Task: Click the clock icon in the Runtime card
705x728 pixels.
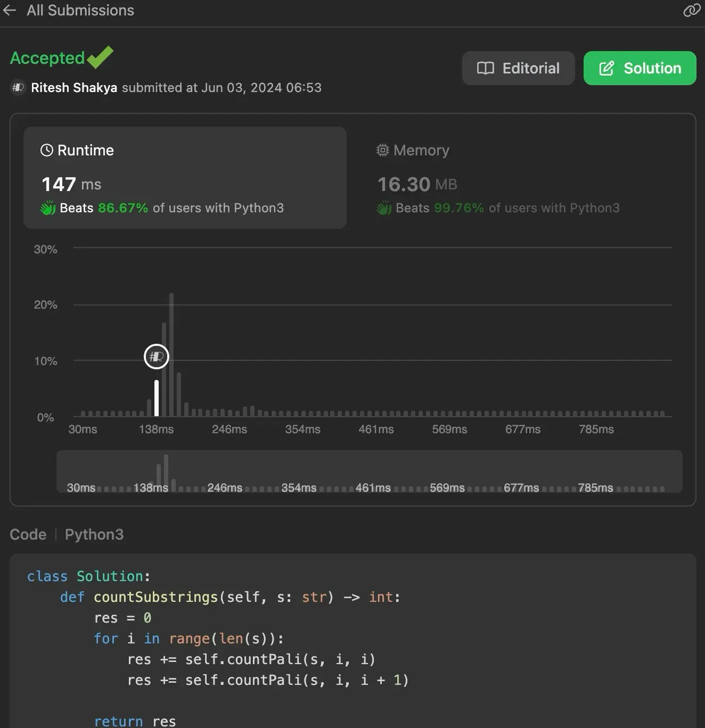Action: [47, 150]
